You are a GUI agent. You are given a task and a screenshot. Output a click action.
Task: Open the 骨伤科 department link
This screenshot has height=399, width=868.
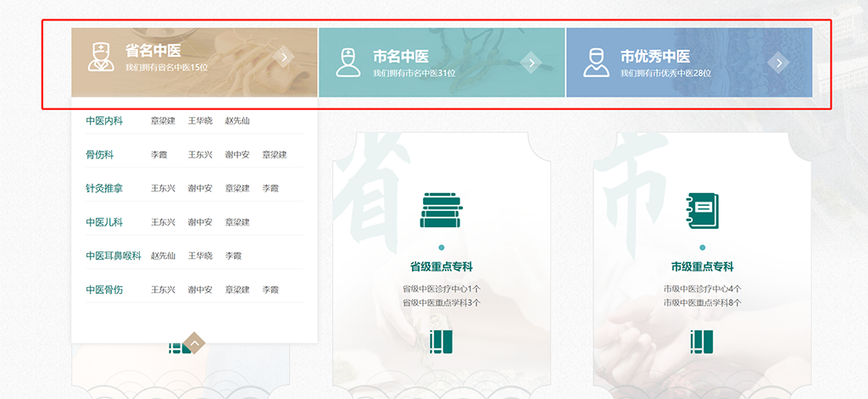100,154
